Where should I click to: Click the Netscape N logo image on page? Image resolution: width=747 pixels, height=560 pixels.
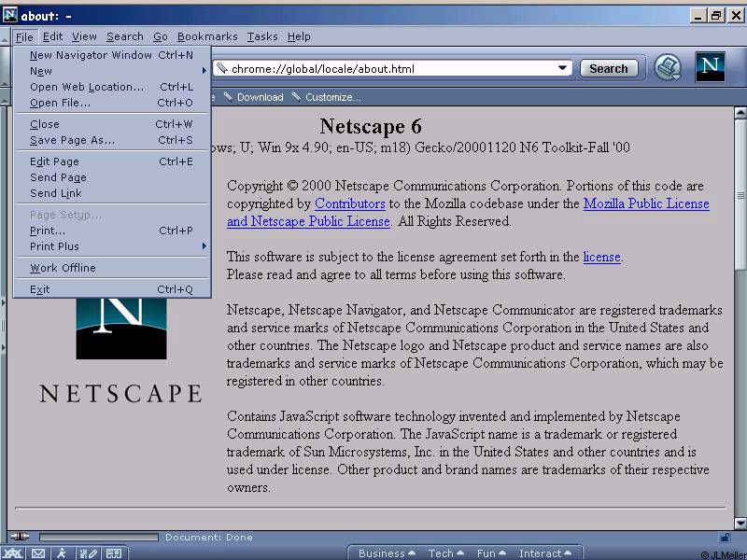point(121,329)
